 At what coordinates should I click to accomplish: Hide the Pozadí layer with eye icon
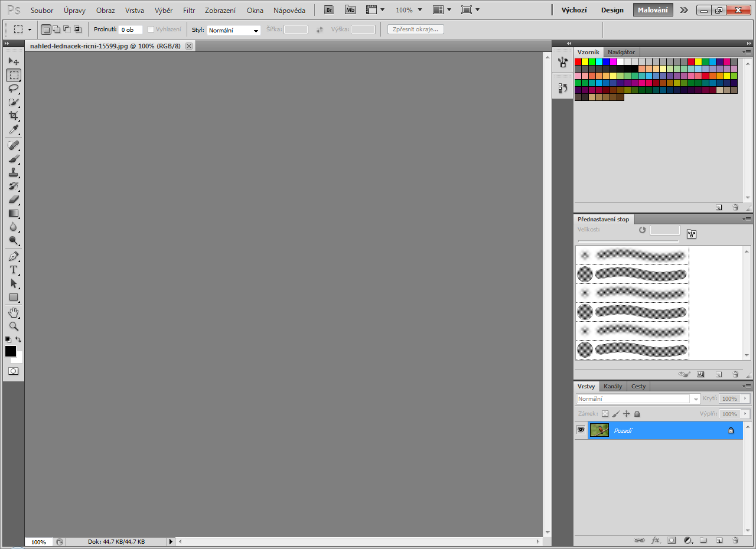click(581, 430)
